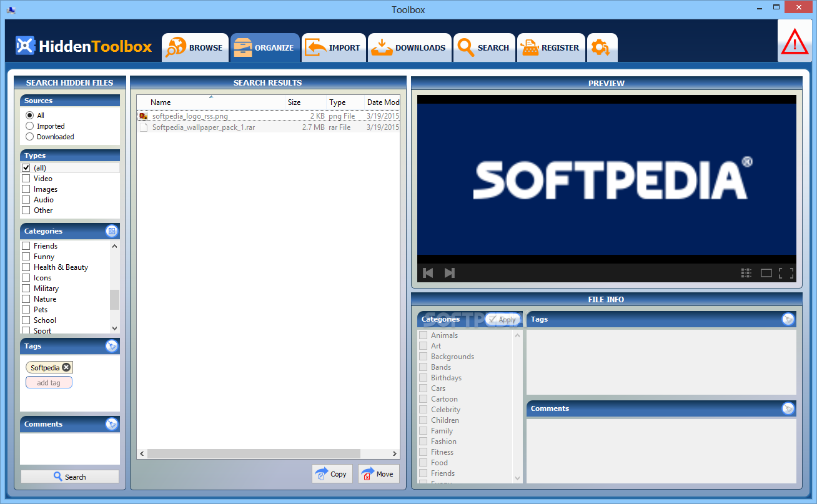
Task: Sort results by Size column
Action: click(306, 102)
